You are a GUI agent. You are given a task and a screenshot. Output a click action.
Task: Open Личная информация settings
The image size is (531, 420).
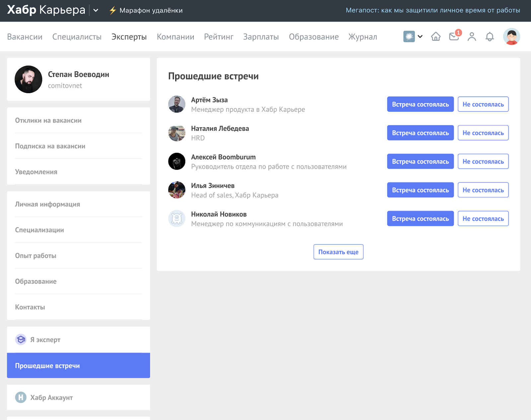[x=78, y=204]
